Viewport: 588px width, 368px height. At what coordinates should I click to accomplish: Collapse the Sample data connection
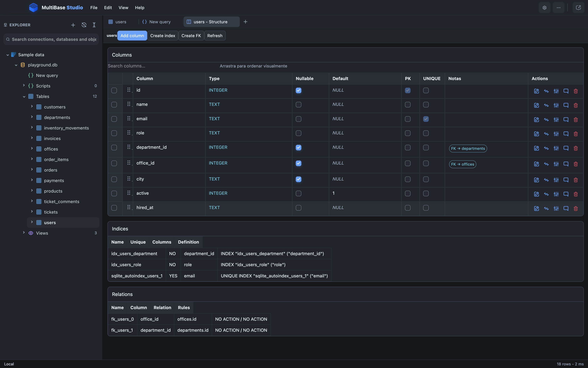coord(8,55)
